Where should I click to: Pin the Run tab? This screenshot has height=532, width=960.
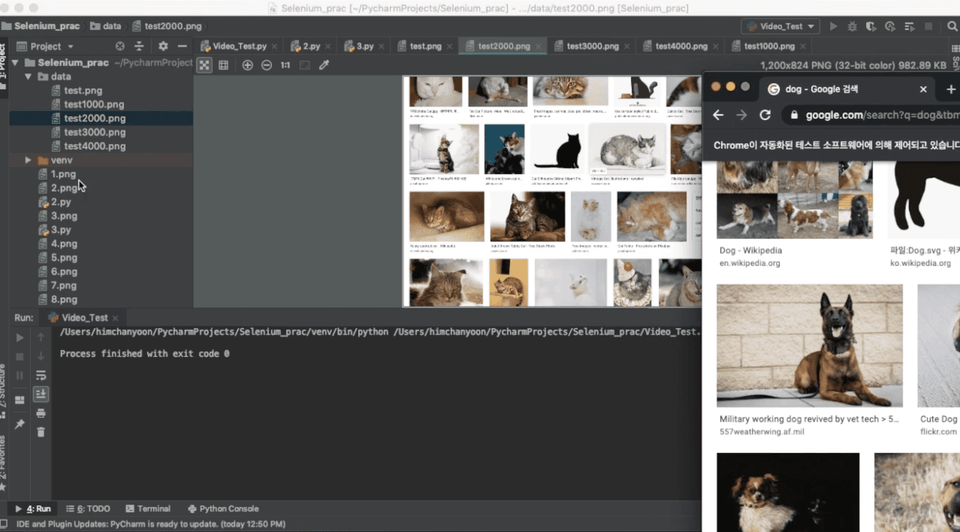[x=20, y=424]
